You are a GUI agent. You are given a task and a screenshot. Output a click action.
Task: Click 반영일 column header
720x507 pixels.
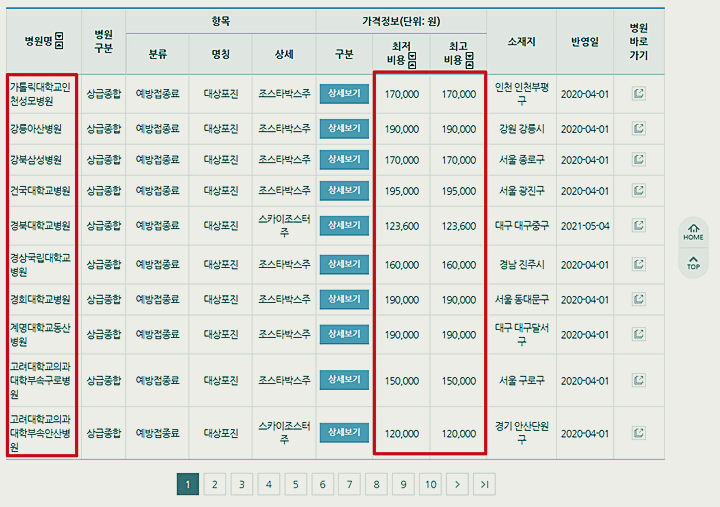coord(585,42)
